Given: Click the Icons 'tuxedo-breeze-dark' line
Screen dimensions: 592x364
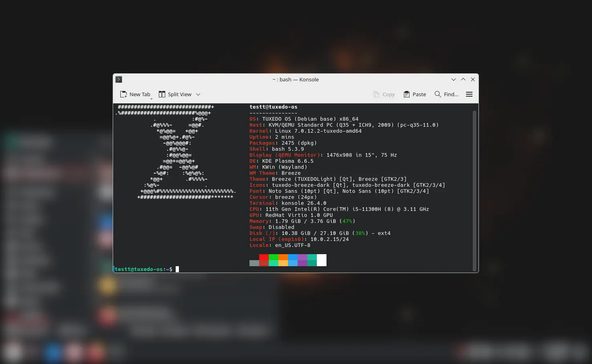Looking at the screenshot, I should [347, 185].
